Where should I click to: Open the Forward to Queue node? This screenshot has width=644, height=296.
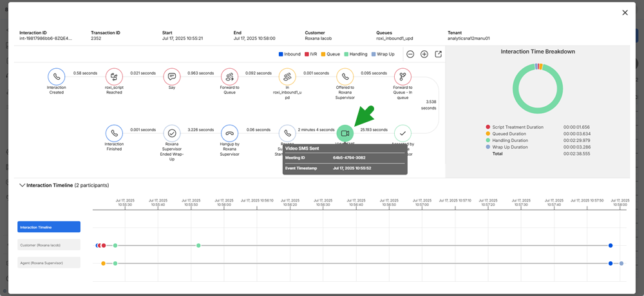coord(230,77)
